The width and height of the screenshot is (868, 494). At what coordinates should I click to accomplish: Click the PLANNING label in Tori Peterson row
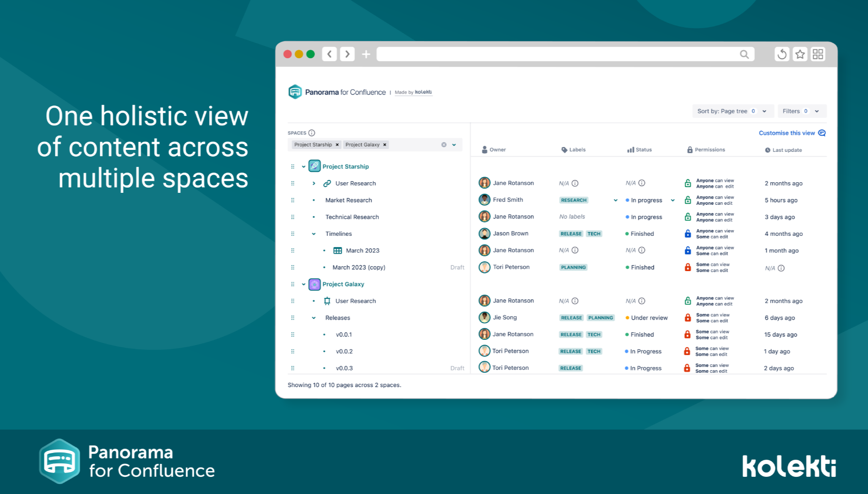tap(573, 268)
